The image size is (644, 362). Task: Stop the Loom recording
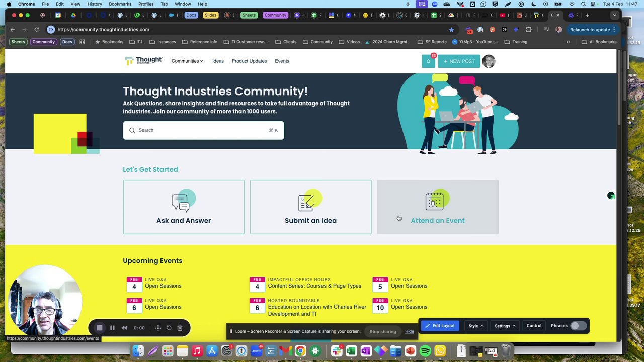100,328
